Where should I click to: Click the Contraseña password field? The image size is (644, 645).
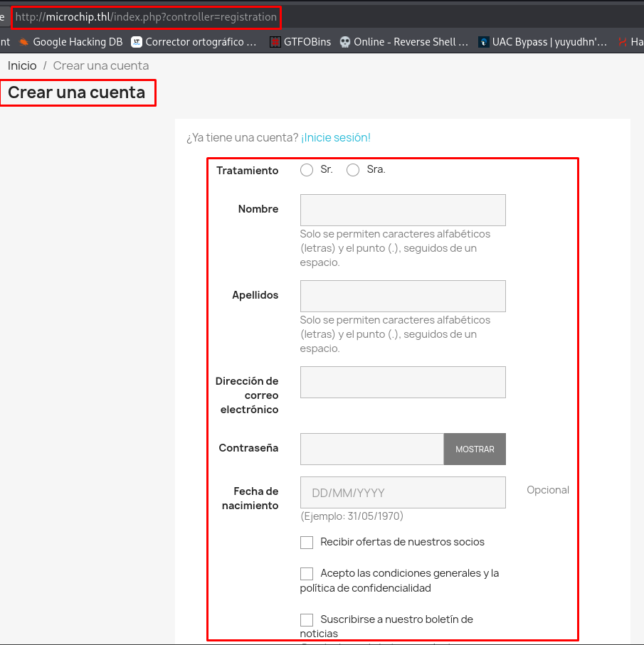point(372,449)
